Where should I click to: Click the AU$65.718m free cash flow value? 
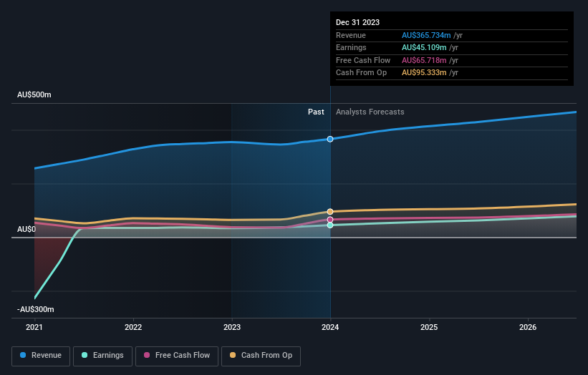coord(424,60)
